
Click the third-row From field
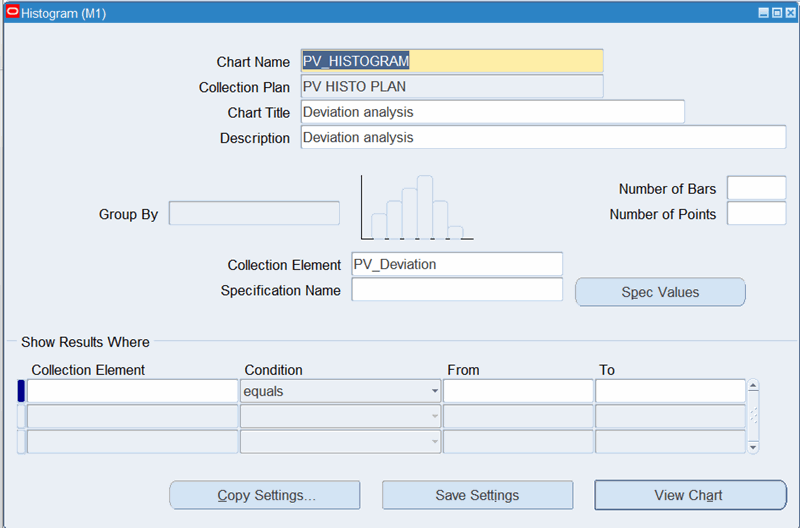518,442
